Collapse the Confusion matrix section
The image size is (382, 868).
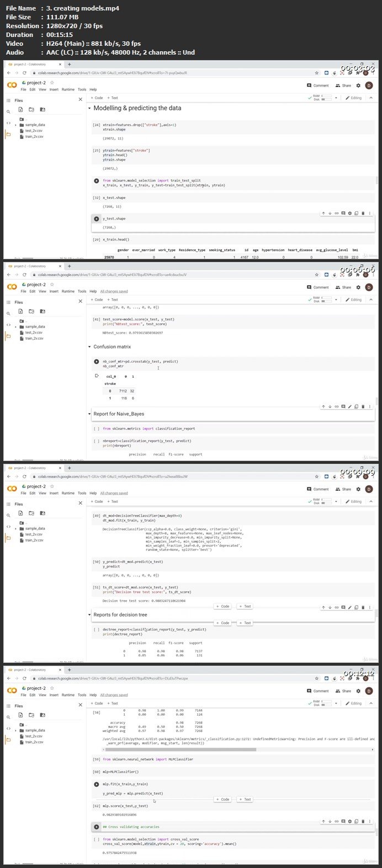click(x=90, y=347)
